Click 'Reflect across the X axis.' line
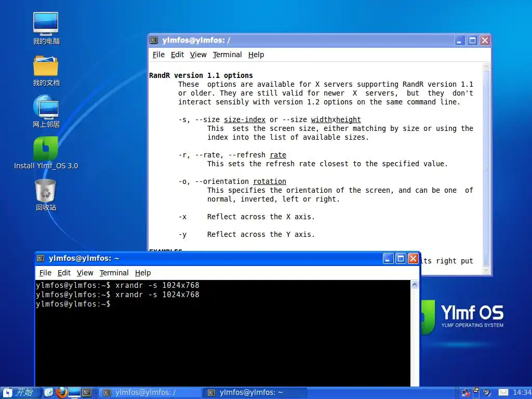This screenshot has width=532, height=399. click(x=261, y=217)
